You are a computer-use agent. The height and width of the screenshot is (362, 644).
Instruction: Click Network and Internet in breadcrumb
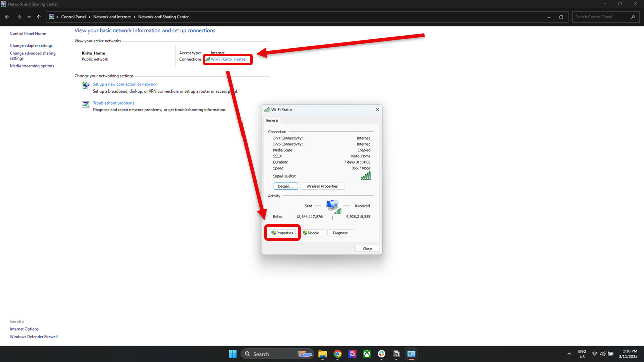click(112, 17)
